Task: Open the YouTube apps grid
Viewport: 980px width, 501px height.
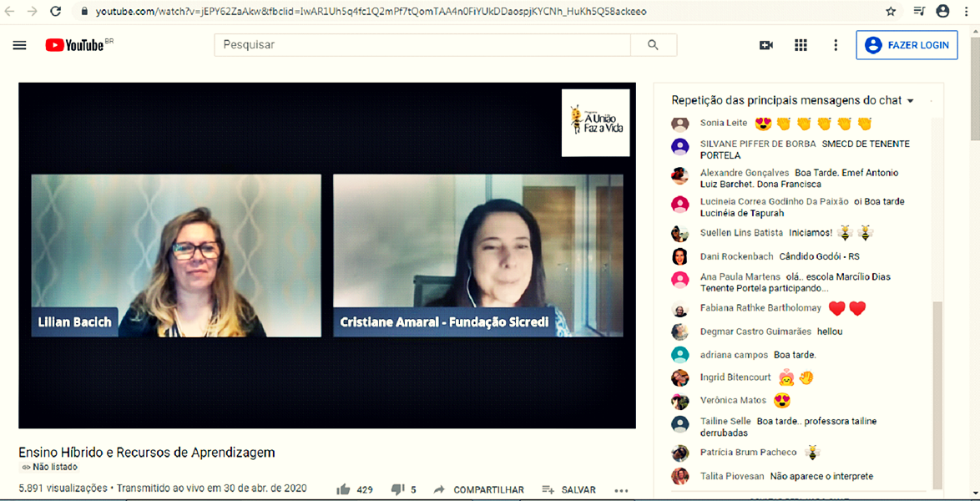Action: (801, 45)
